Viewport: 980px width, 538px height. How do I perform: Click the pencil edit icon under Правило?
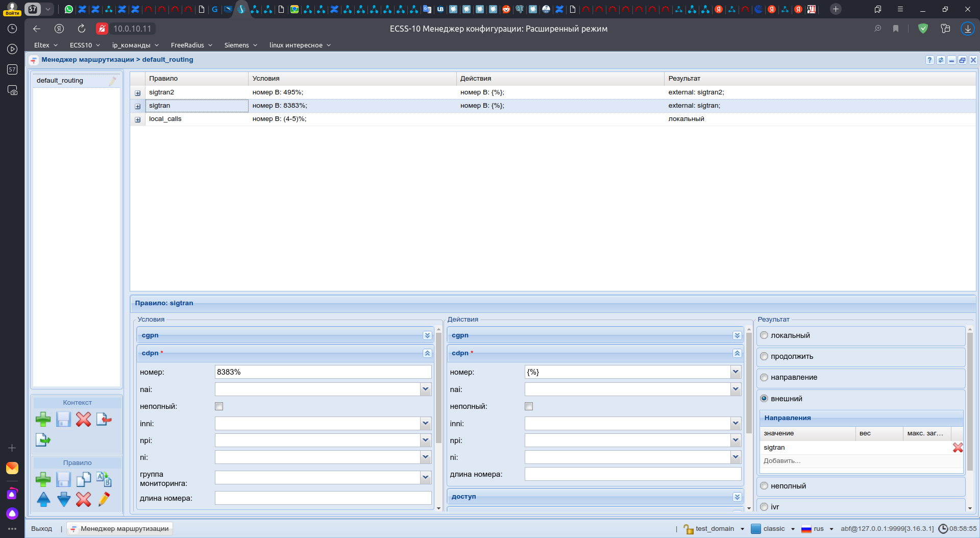click(x=104, y=499)
